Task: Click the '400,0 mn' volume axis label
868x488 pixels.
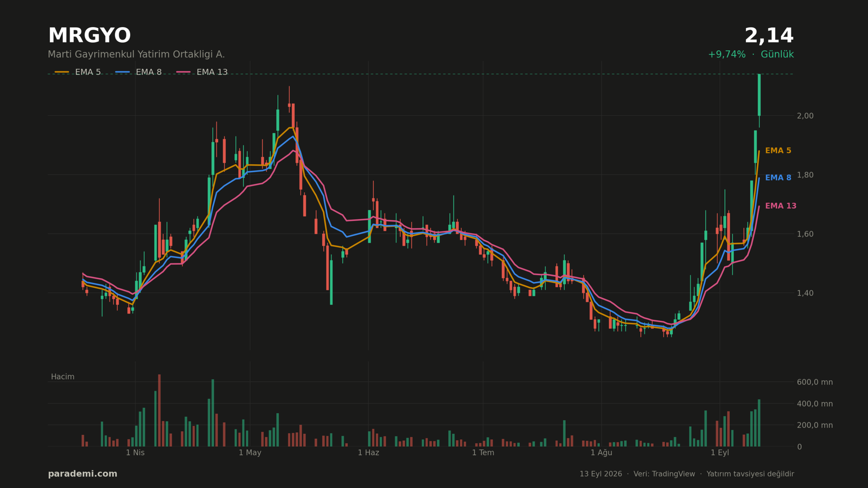Action: (814, 404)
